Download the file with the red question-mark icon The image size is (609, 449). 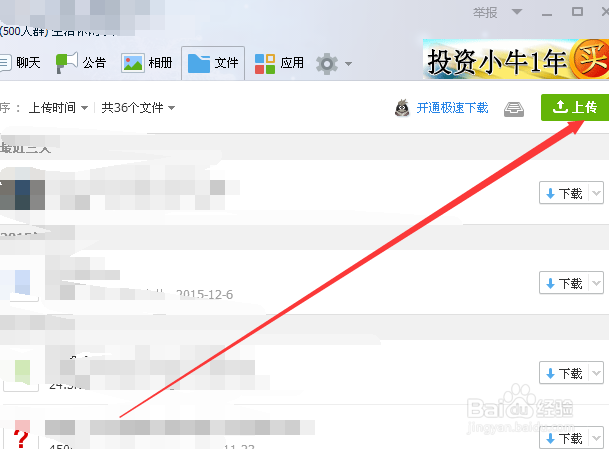tap(564, 438)
